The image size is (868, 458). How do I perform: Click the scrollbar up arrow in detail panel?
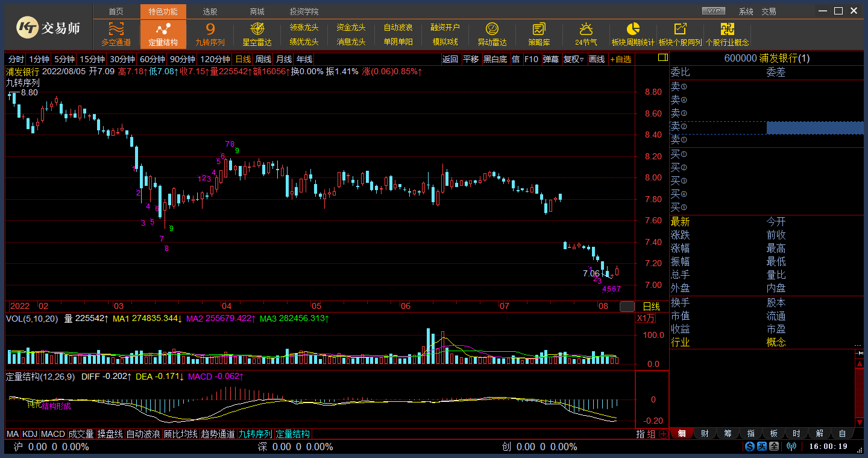[x=860, y=363]
